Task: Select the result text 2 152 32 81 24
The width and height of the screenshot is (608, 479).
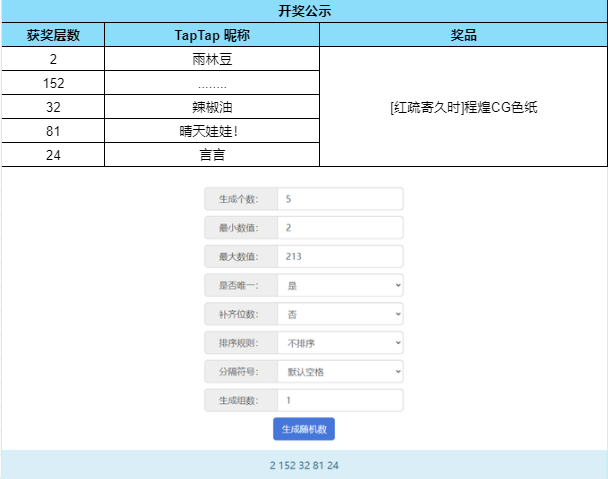Action: click(304, 465)
